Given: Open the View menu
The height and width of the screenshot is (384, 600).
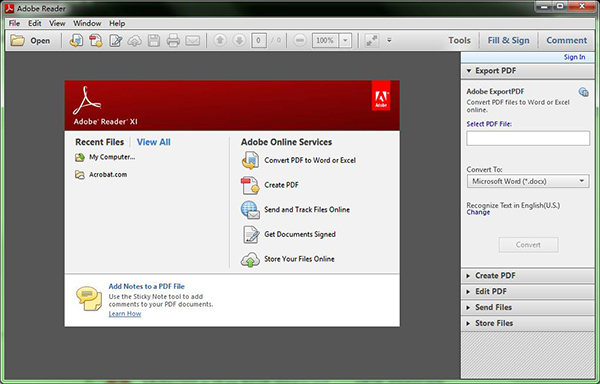Looking at the screenshot, I should (x=57, y=23).
